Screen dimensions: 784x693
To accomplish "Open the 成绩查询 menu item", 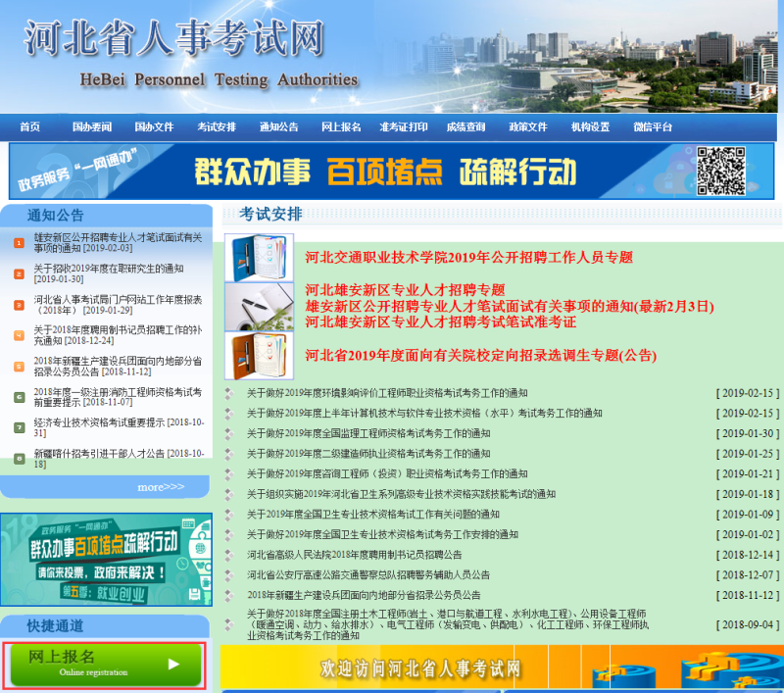I will [x=467, y=126].
